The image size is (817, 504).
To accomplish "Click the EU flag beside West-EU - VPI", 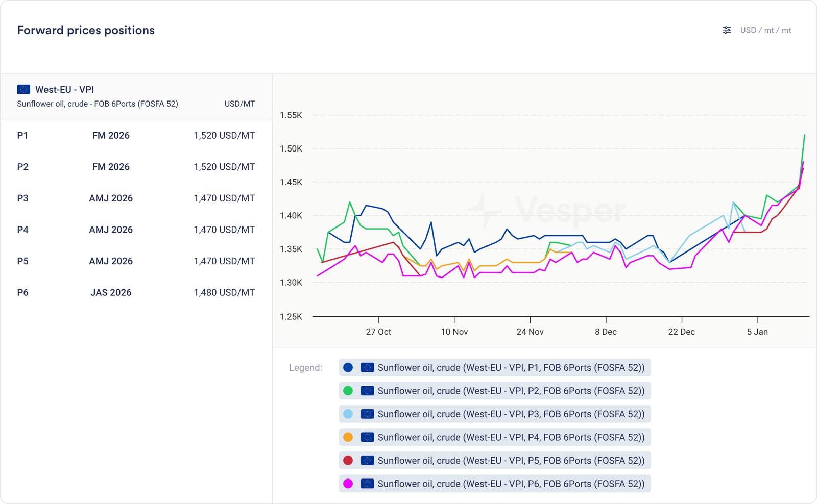I will [x=23, y=90].
